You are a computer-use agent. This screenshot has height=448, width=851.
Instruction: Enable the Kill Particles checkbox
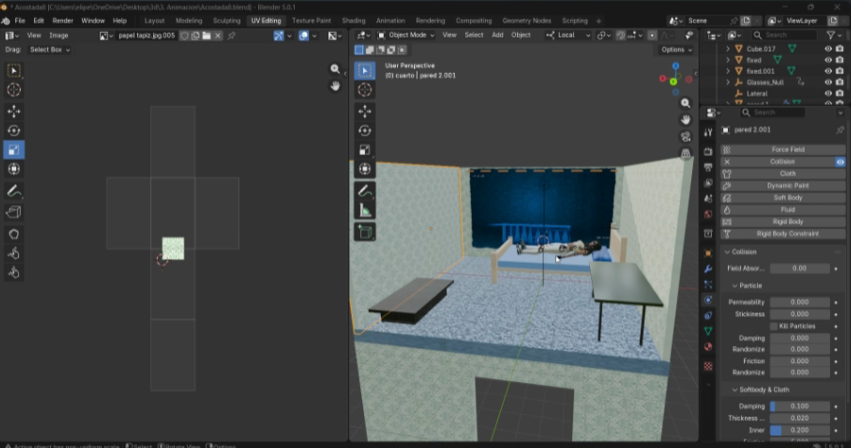(773, 326)
